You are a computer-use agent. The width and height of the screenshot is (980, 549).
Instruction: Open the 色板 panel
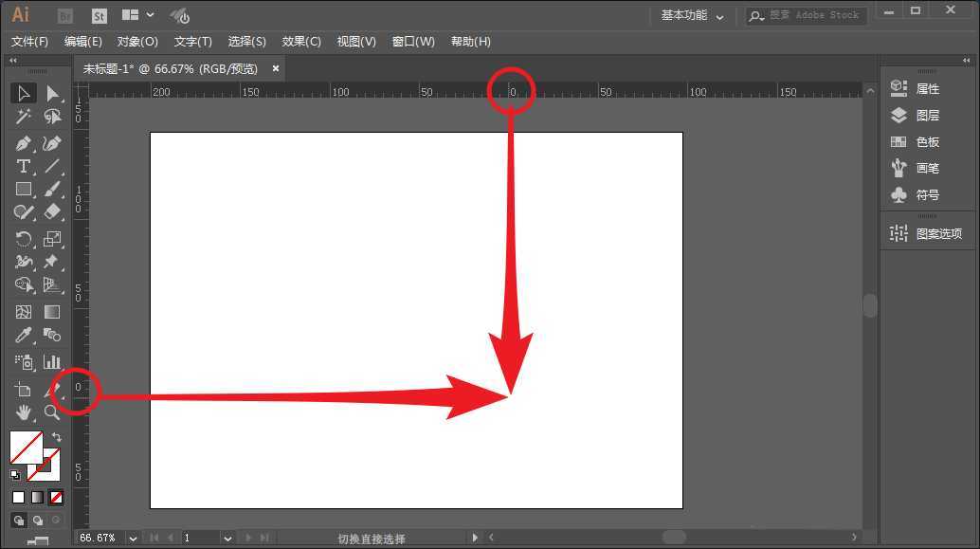pos(916,142)
